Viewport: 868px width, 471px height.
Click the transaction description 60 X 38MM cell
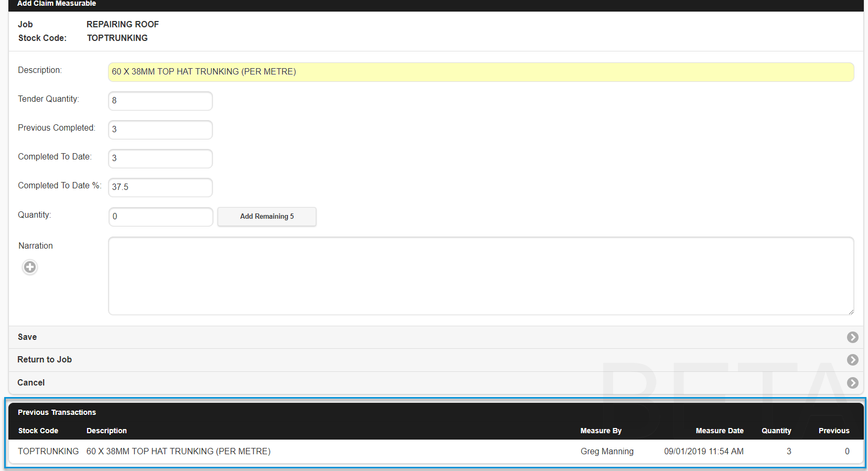pyautogui.click(x=178, y=451)
